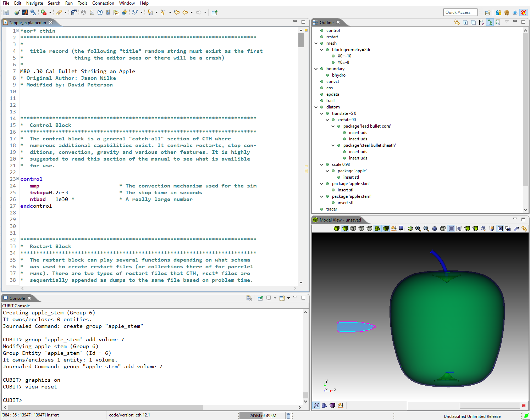Image resolution: width=530 pixels, height=420 pixels.
Task: Click the copyright symbol toolbar icon
Action: click(84, 12)
